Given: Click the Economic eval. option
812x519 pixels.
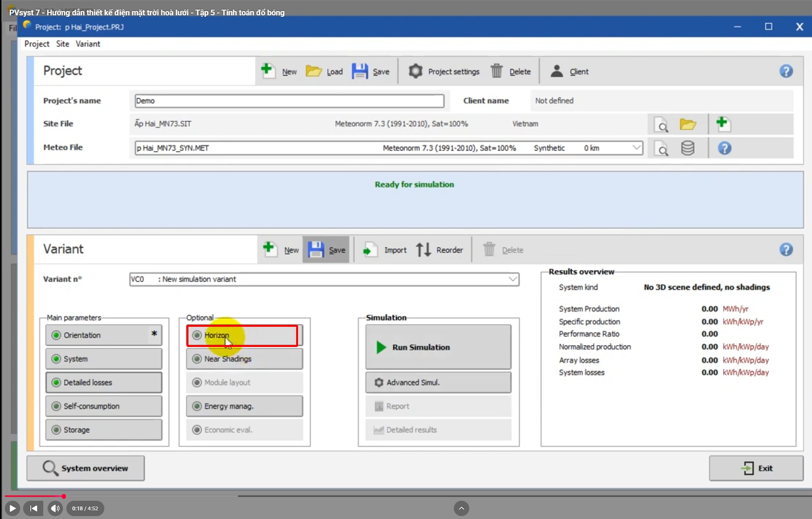Looking at the screenshot, I should pos(244,430).
